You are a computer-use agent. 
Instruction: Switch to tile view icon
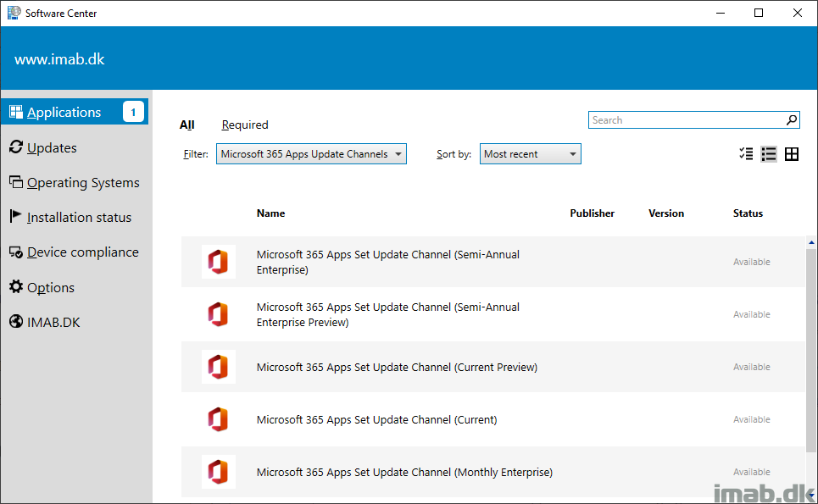pyautogui.click(x=792, y=154)
